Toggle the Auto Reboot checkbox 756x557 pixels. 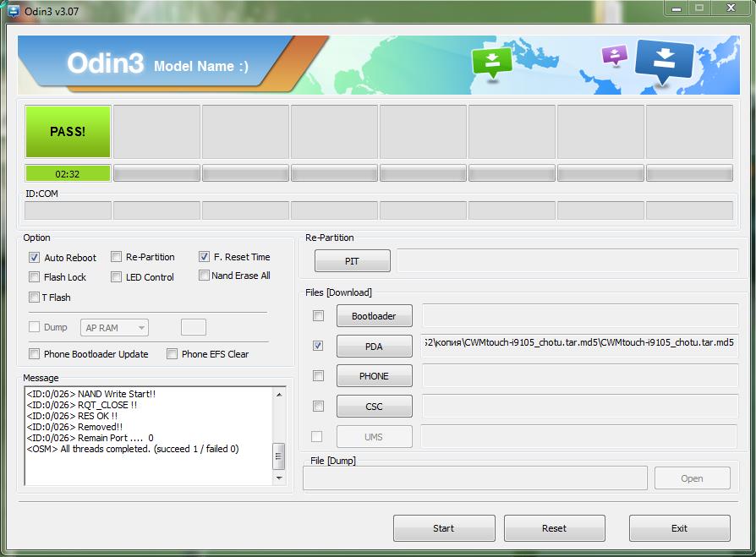tap(34, 257)
